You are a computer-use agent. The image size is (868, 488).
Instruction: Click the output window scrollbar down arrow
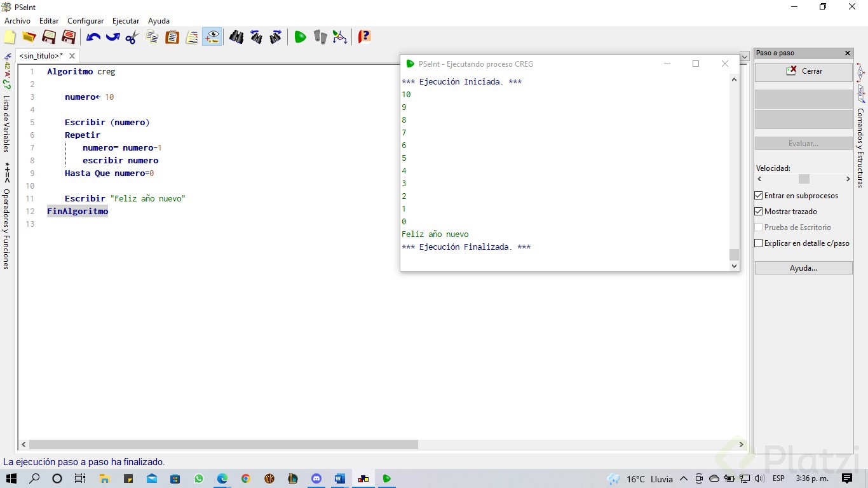tap(735, 266)
